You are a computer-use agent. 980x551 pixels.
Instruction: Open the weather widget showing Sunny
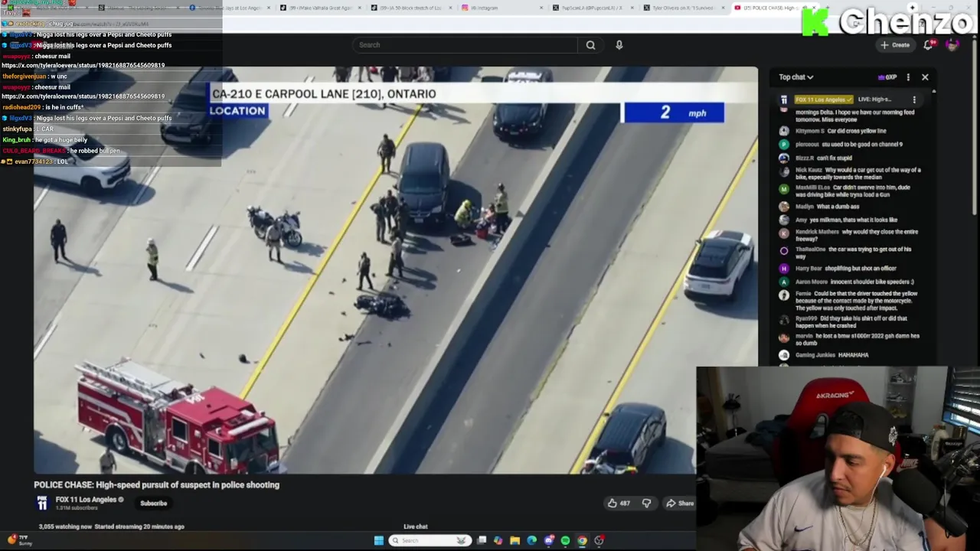pos(18,540)
